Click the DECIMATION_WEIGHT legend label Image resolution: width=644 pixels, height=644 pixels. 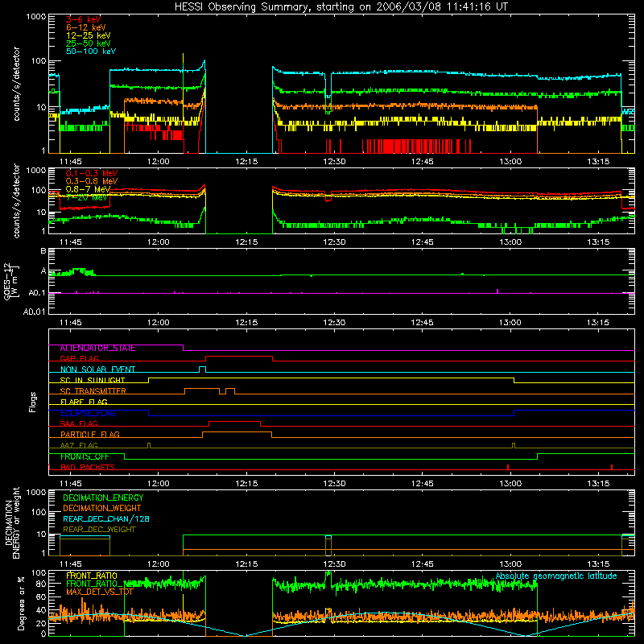pos(102,509)
